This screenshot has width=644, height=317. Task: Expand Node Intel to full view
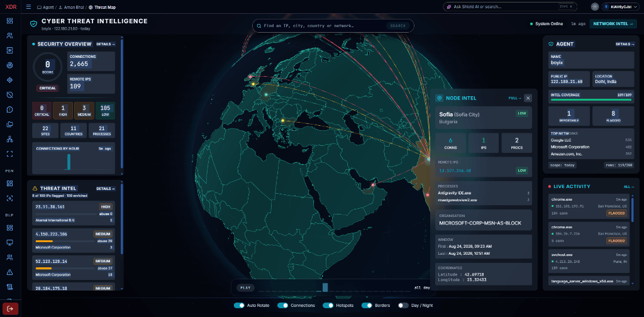[x=514, y=98]
